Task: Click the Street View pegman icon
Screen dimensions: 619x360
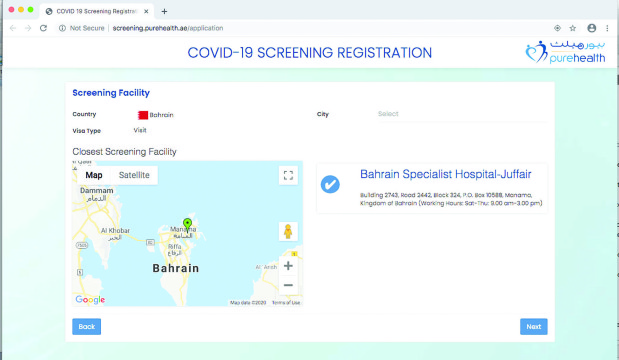Action: pyautogui.click(x=288, y=231)
